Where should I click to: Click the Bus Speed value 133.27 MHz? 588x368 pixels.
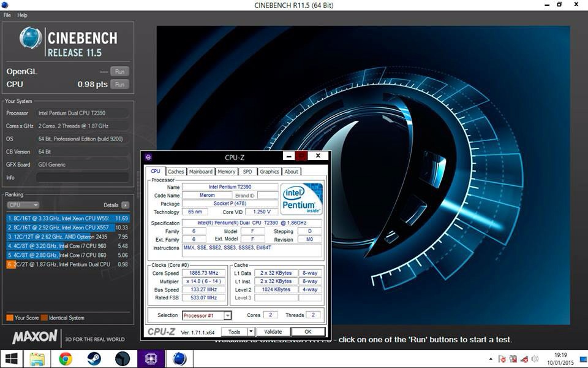click(x=204, y=289)
